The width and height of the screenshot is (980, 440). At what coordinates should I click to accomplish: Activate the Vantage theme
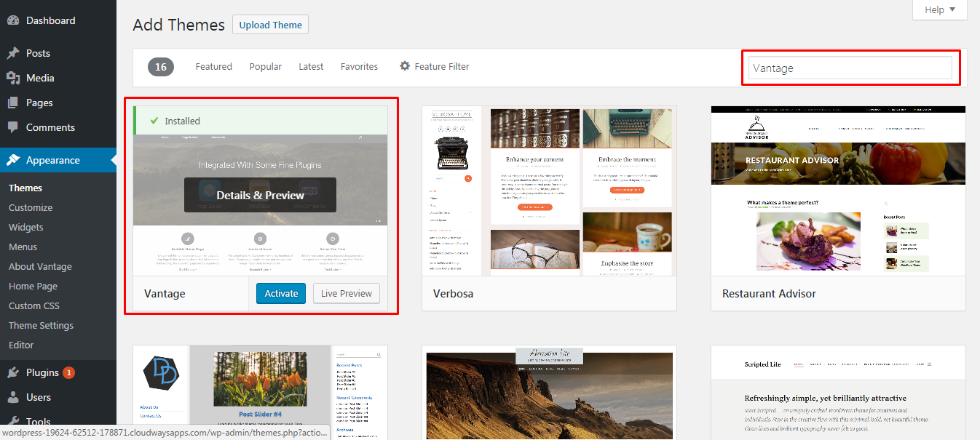(x=281, y=293)
